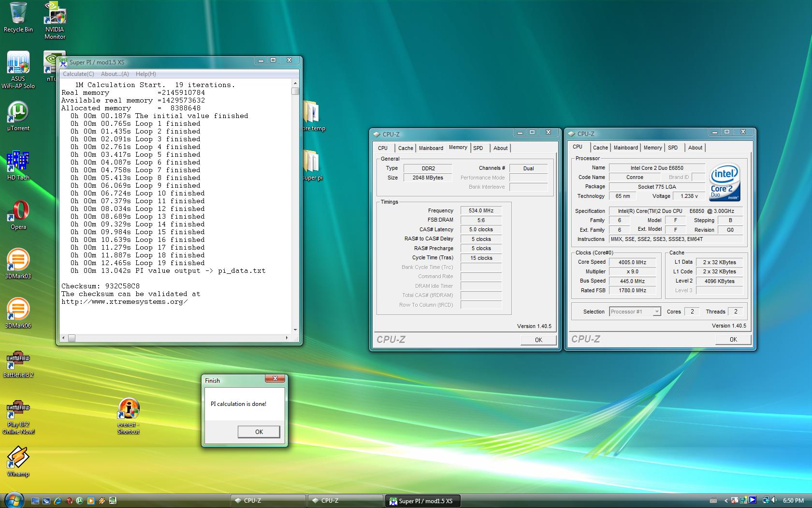Click the Rated FSB value 1780.0 MHz
Screen dimensions: 812x508
click(x=632, y=290)
